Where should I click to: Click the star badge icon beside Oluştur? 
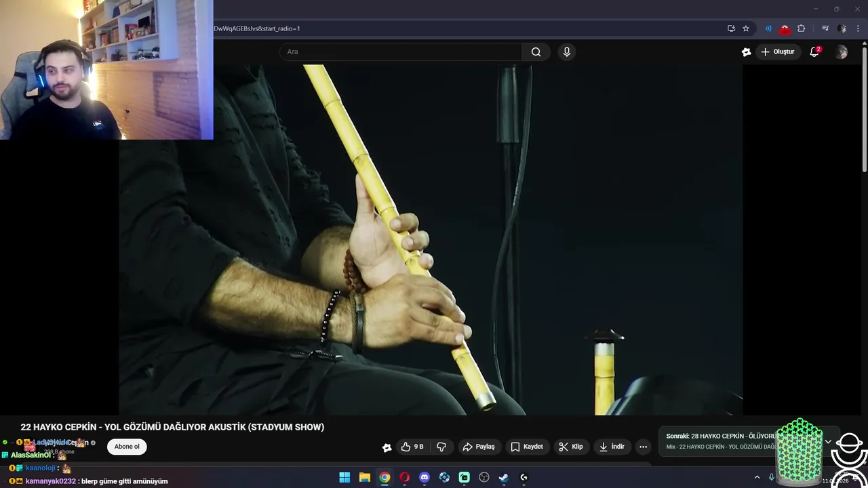point(746,52)
